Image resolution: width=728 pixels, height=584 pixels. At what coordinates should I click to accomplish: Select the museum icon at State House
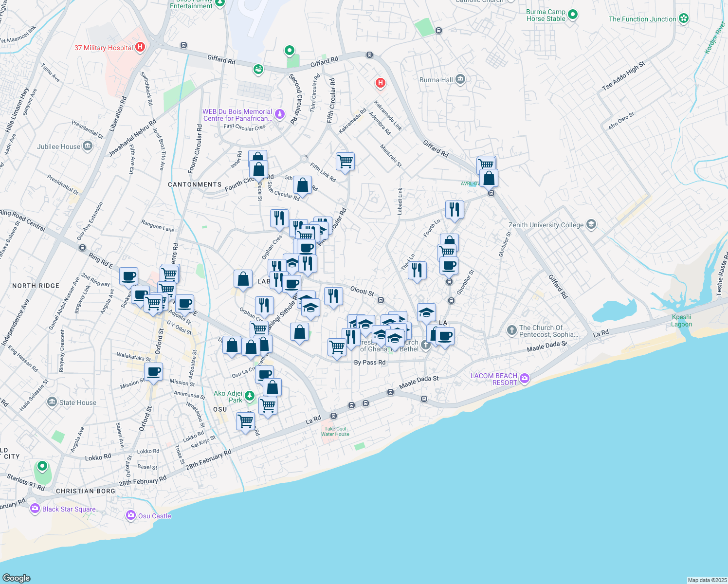pyautogui.click(x=52, y=401)
